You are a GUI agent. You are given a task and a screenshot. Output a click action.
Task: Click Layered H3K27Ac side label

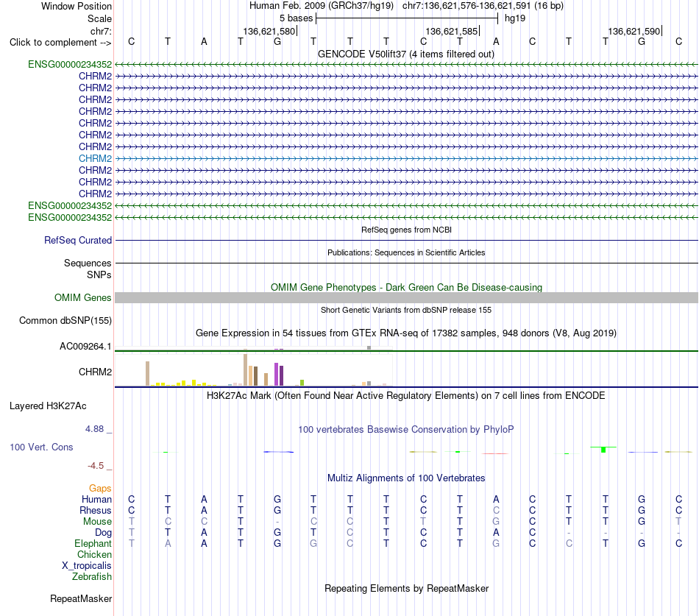(48, 406)
